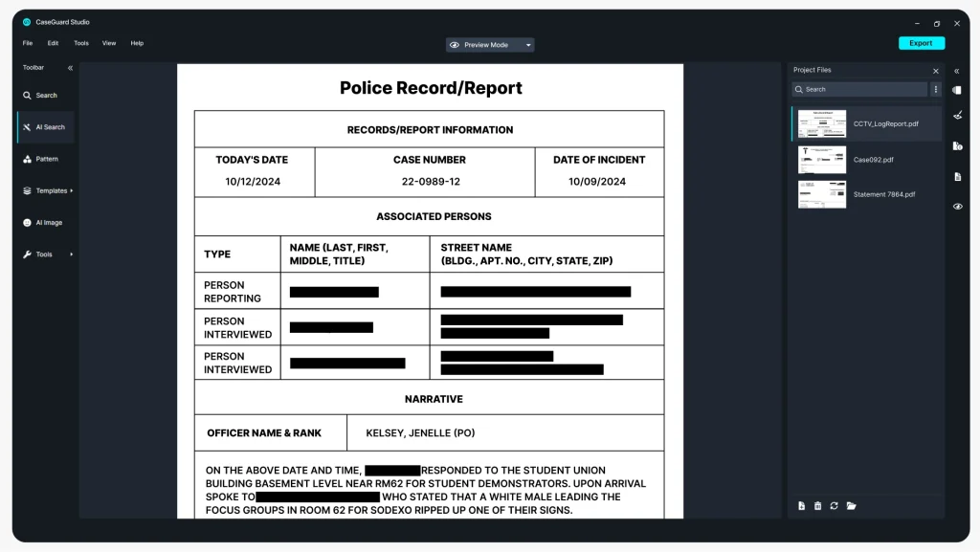Open the Help menu
This screenshot has height=552, width=980.
136,43
